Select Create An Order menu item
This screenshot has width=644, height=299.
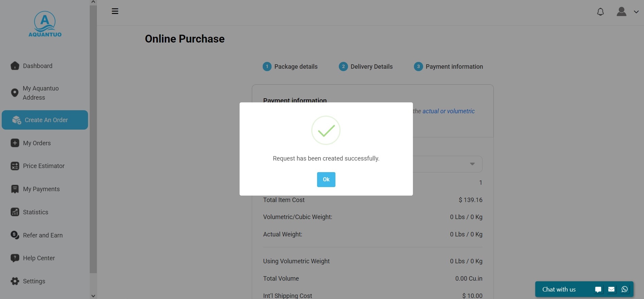(45, 120)
